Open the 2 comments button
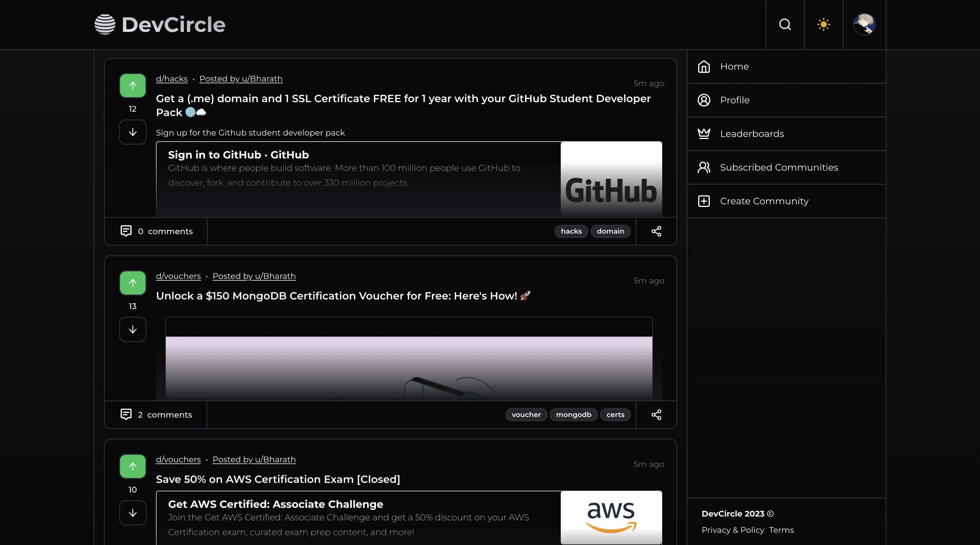This screenshot has height=545, width=980. 156,415
